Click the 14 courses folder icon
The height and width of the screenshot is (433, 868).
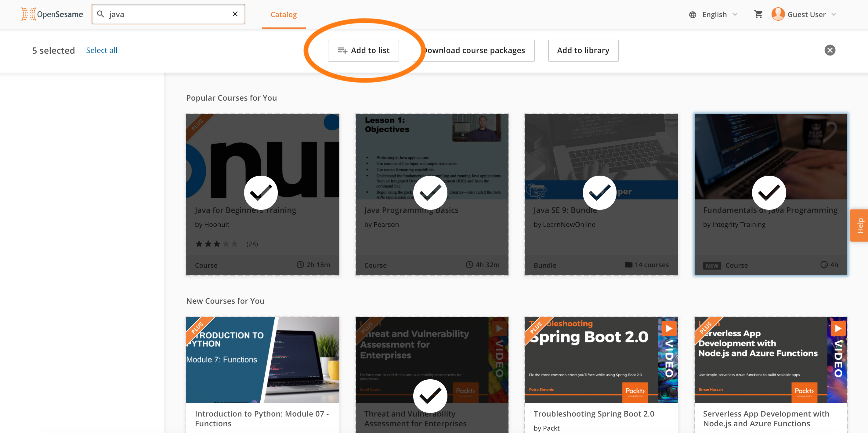click(x=628, y=265)
